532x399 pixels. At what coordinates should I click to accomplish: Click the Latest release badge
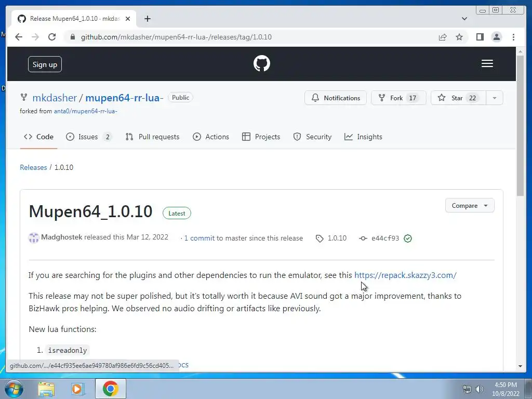pos(177,214)
